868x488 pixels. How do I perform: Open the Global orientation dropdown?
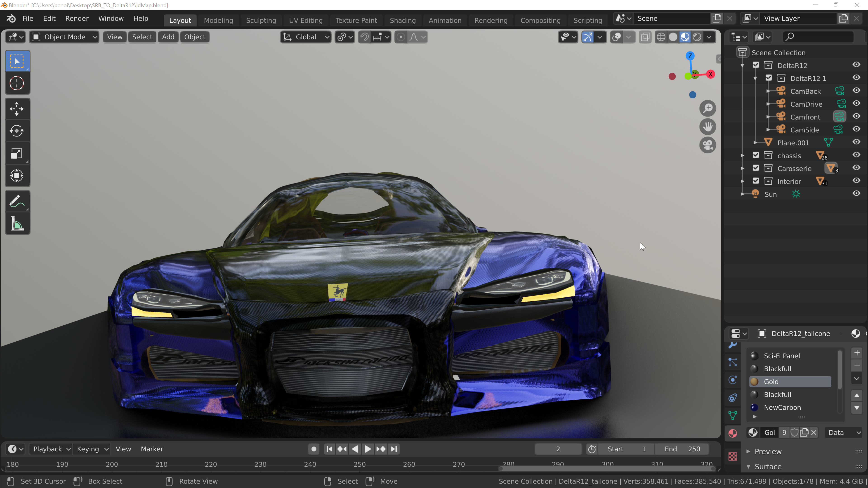[306, 37]
